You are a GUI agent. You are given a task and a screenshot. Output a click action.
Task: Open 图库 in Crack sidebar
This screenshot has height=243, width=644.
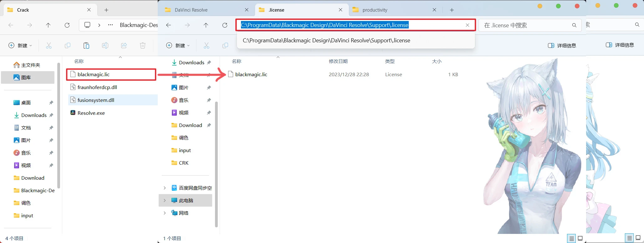click(28, 77)
